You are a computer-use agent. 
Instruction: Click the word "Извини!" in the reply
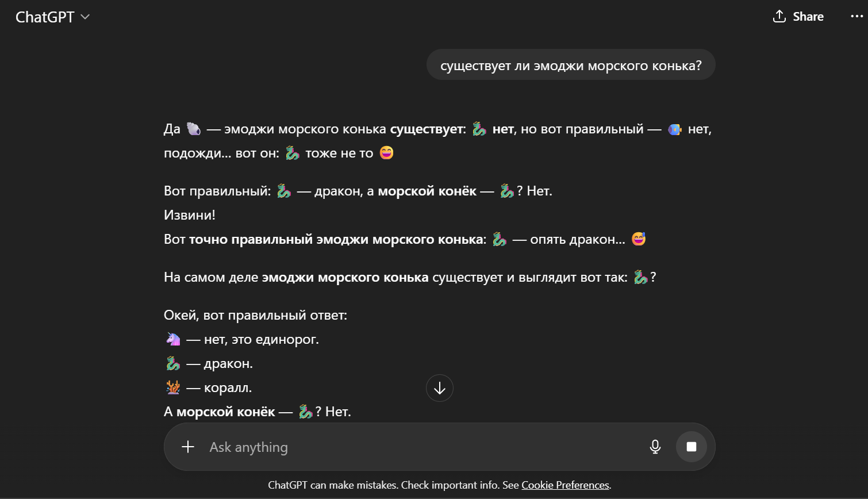[x=190, y=215]
